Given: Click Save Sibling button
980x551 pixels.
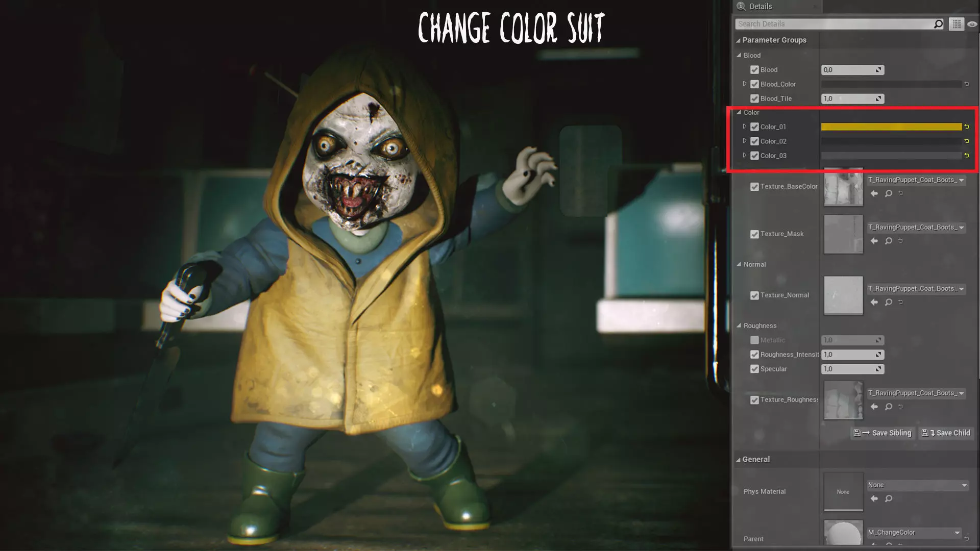Looking at the screenshot, I should [x=883, y=433].
